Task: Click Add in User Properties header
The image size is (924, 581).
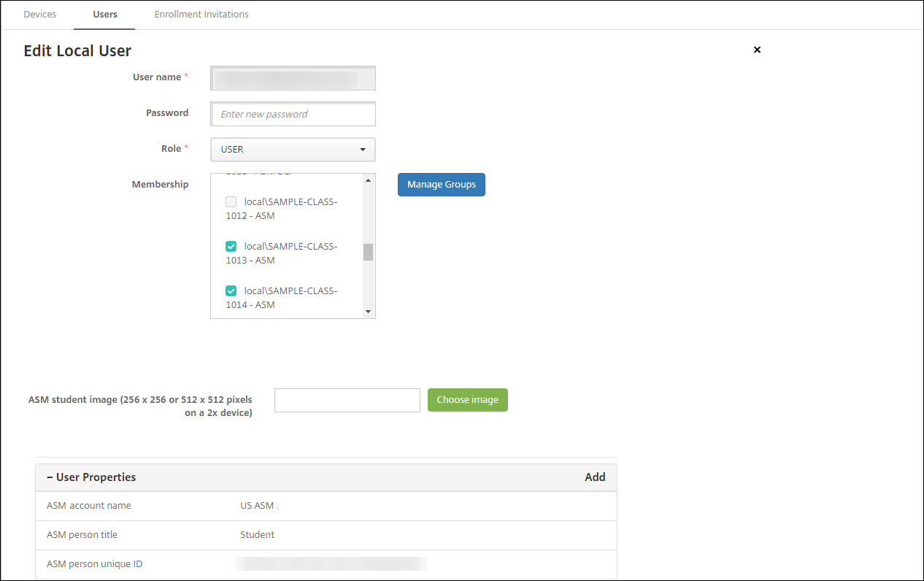Action: tap(595, 477)
